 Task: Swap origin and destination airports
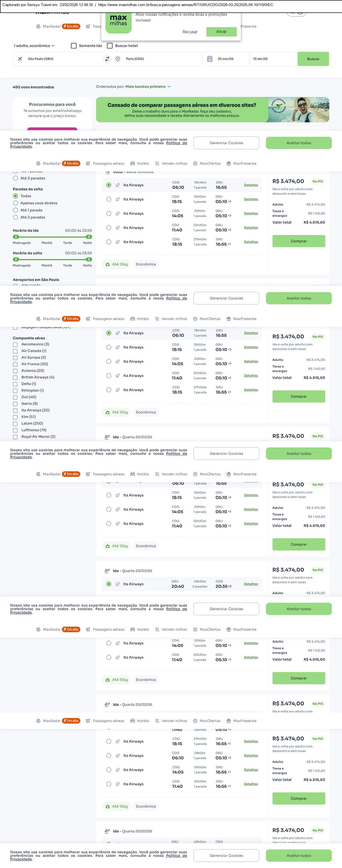(107, 59)
